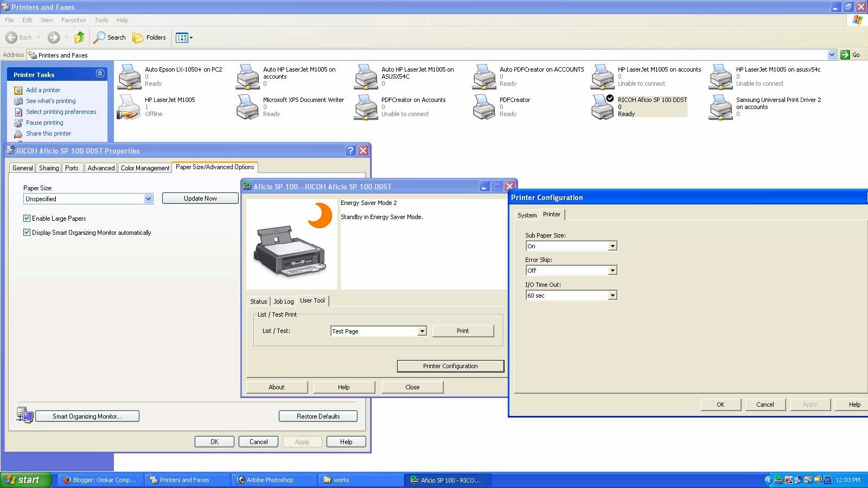Open the I/O Time Out dropdown

click(612, 295)
